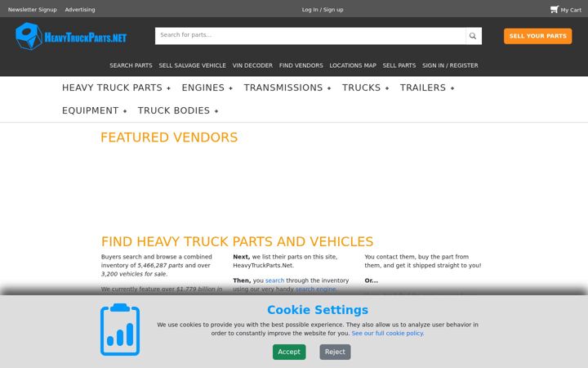
Task: Click the cookie clipboard chart icon
Action: pyautogui.click(x=120, y=330)
